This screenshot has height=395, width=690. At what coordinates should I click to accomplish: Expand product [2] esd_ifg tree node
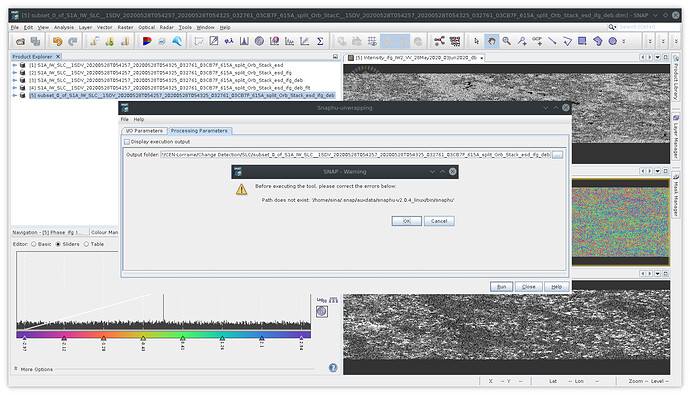tap(15, 73)
